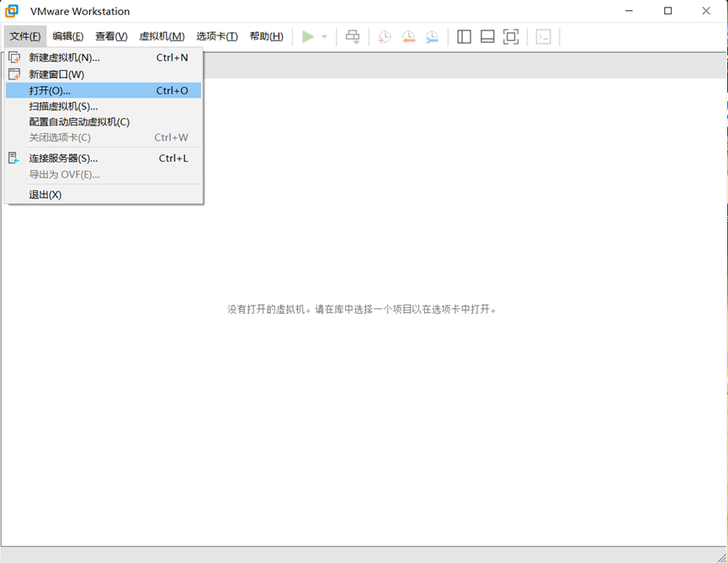Click the connect server menu icon

[14, 158]
